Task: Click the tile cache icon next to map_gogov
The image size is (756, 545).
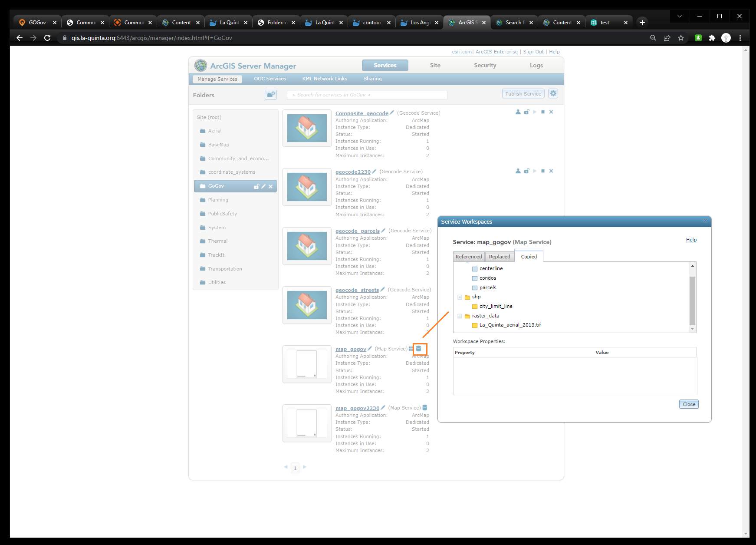Action: pyautogui.click(x=411, y=349)
